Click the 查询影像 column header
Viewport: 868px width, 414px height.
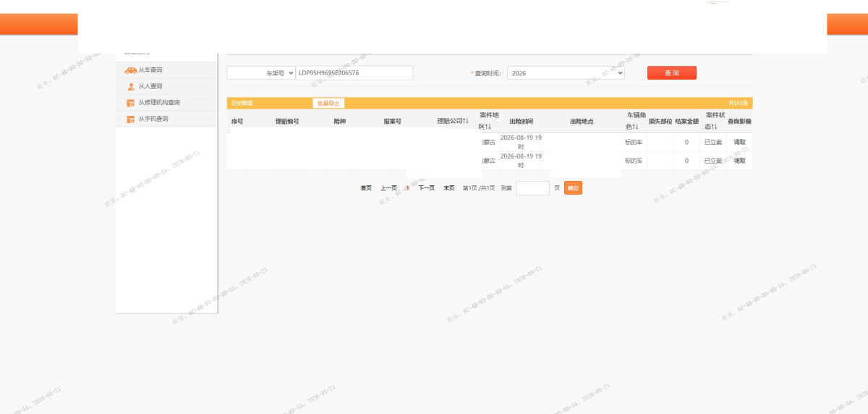pyautogui.click(x=739, y=122)
